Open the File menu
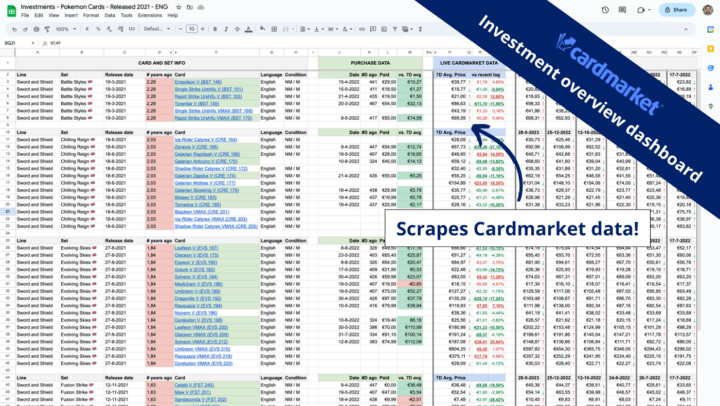This screenshot has height=406, width=720. tap(25, 15)
